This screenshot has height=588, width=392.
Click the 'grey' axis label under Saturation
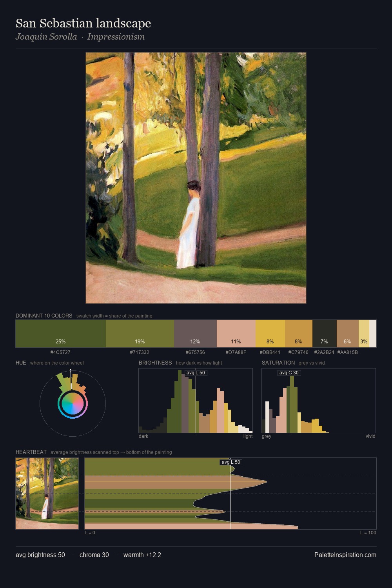pos(267,436)
